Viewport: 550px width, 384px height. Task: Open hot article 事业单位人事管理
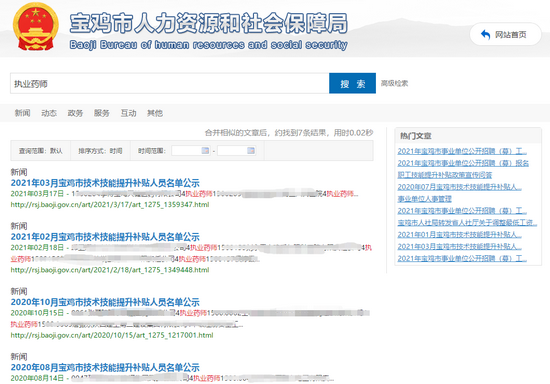424,199
